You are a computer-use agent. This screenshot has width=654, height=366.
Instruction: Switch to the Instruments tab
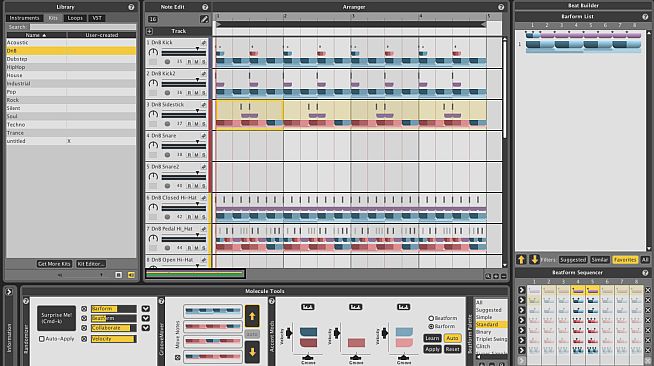pos(24,18)
